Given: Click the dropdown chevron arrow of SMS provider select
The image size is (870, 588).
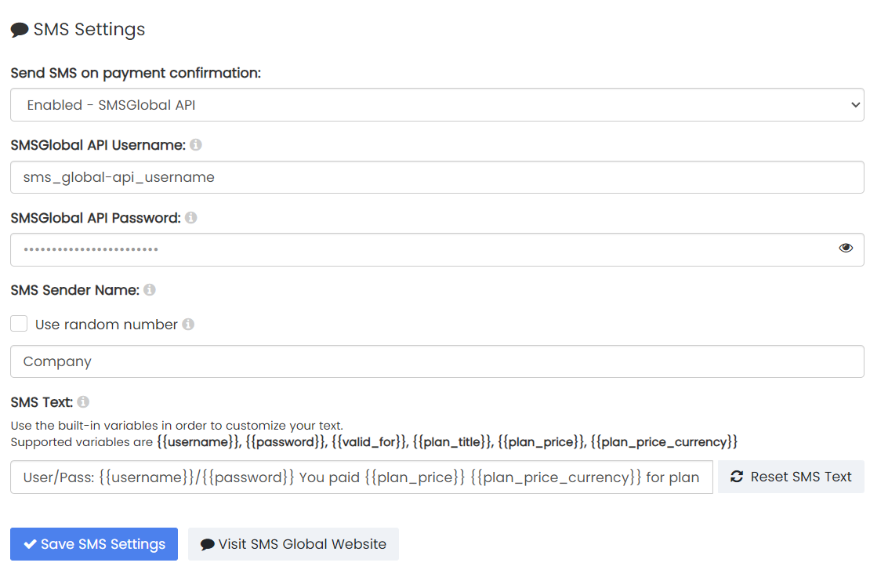Looking at the screenshot, I should pos(856,105).
